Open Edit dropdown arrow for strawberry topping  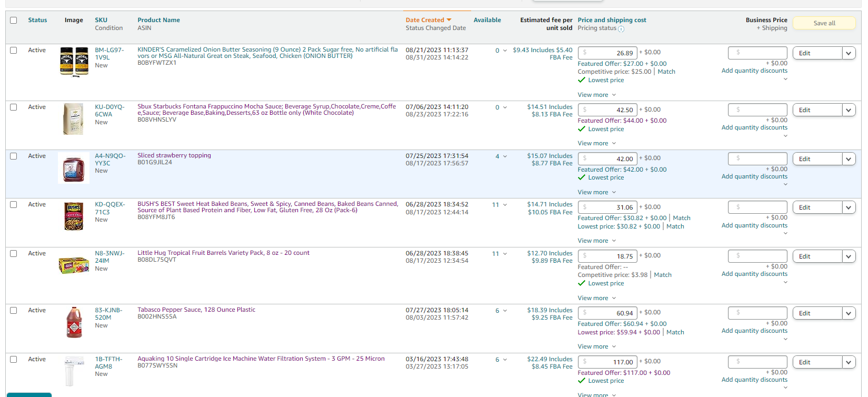pos(849,159)
